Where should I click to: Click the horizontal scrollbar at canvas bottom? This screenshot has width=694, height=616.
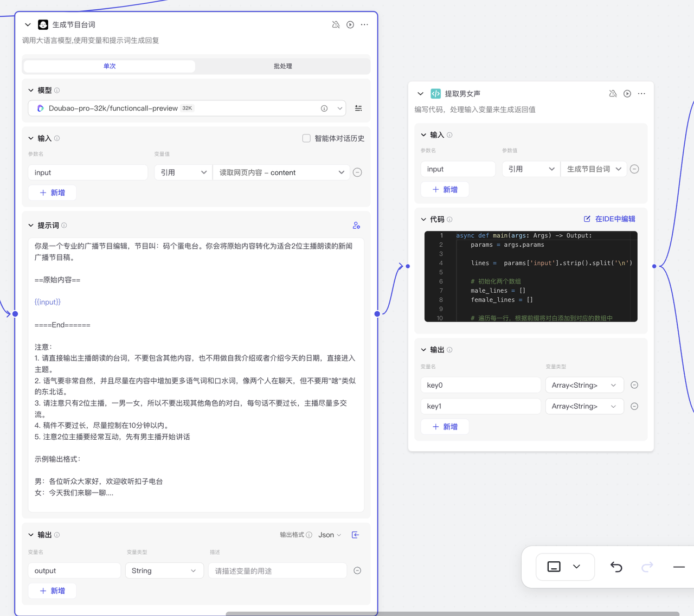(x=452, y=613)
